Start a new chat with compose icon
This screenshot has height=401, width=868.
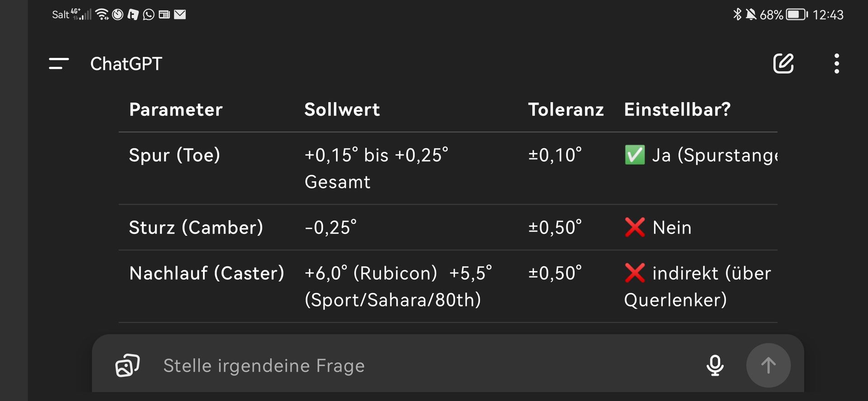(x=783, y=64)
